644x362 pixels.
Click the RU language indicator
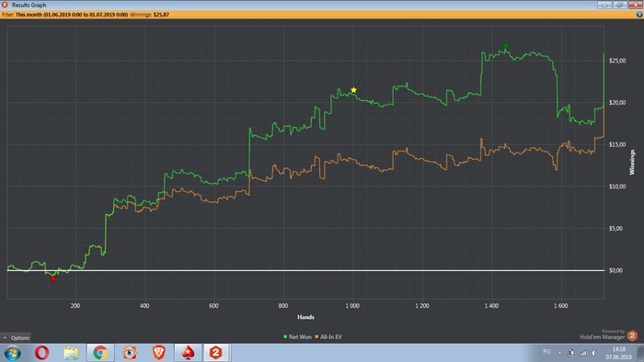tap(546, 352)
